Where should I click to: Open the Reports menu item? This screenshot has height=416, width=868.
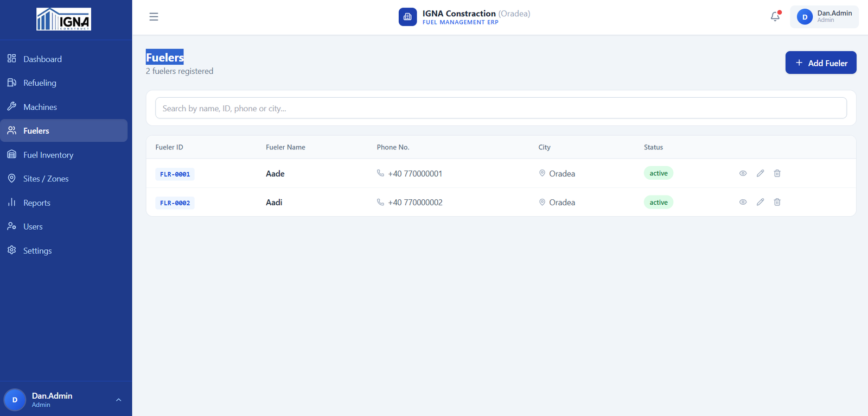[x=36, y=203]
